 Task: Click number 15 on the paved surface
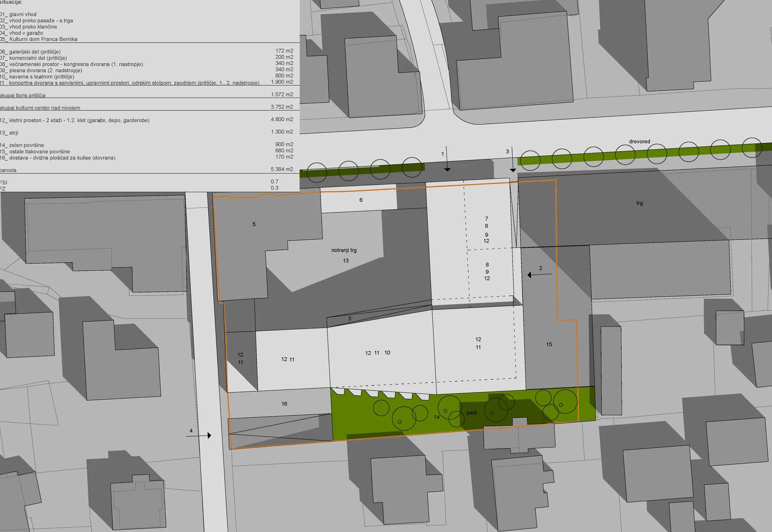coord(549,344)
